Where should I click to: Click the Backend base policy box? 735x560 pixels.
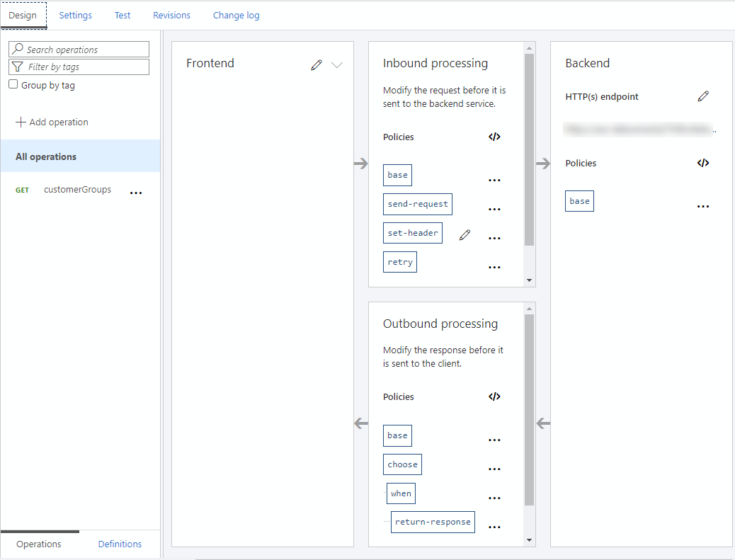coord(579,201)
